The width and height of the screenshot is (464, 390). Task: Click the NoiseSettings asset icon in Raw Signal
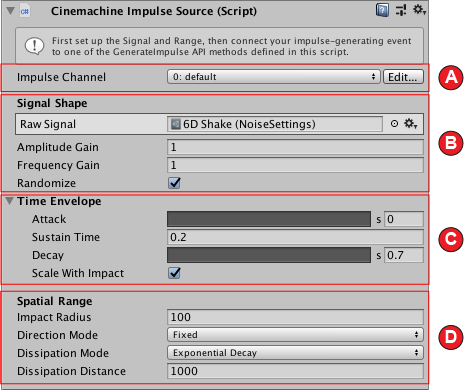pos(176,124)
